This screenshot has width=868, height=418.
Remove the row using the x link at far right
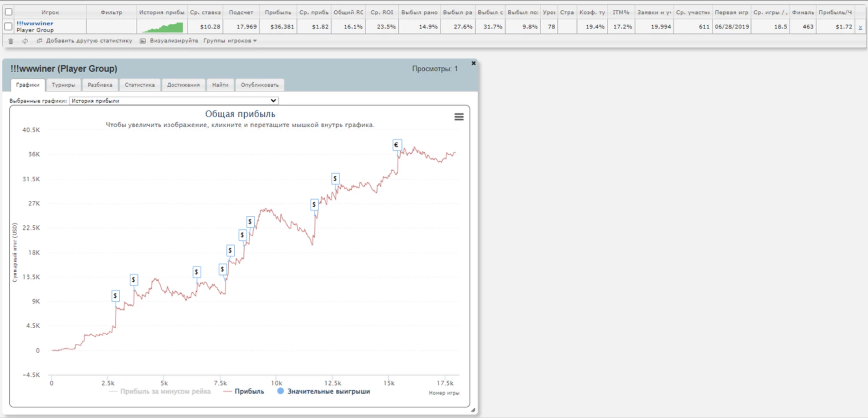(860, 27)
